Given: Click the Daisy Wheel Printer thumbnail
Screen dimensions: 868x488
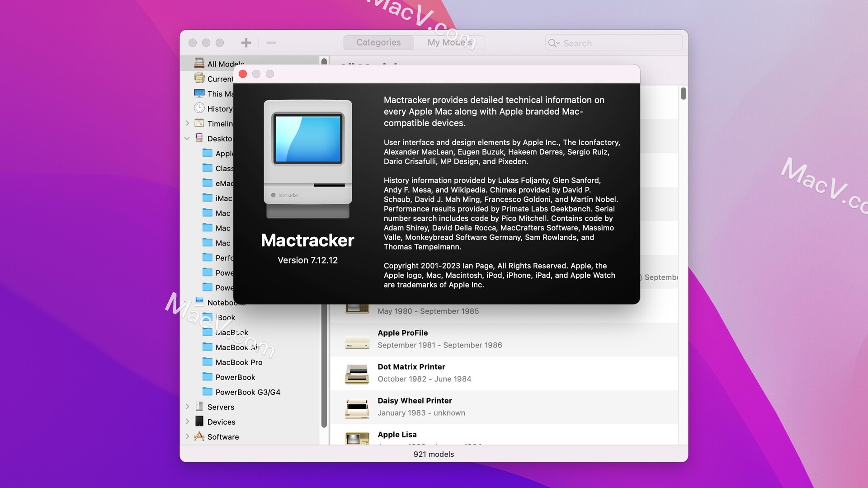Looking at the screenshot, I should [x=357, y=408].
